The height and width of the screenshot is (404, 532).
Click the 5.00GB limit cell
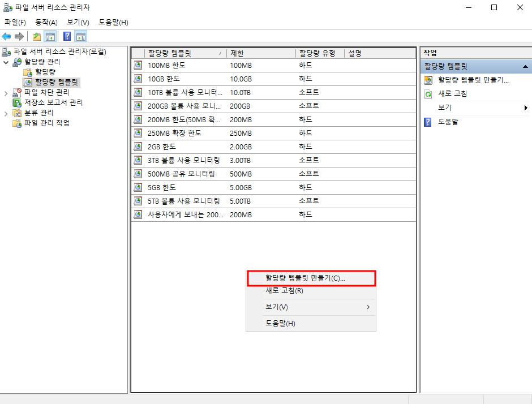tap(241, 188)
